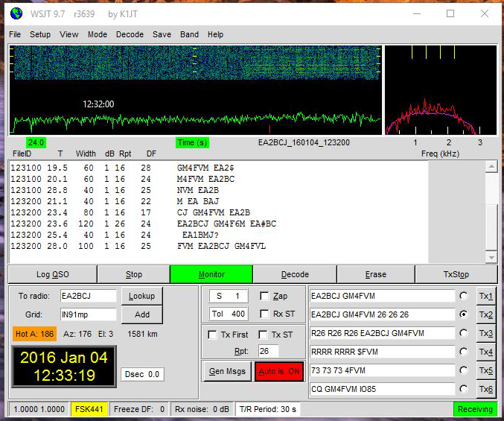Screen dimensions: 504x421
Task: Click the CQ GM4FVM IO85 message field
Action: click(x=382, y=389)
